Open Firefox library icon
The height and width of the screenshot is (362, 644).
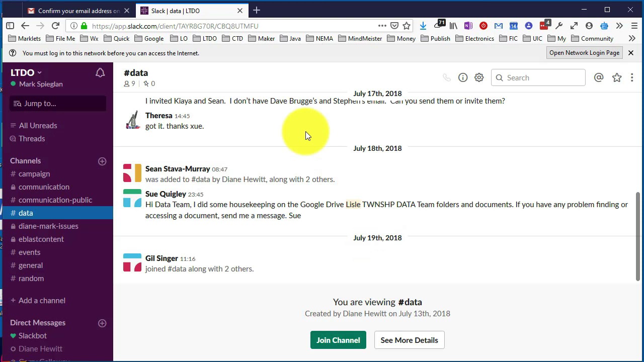coord(453,26)
